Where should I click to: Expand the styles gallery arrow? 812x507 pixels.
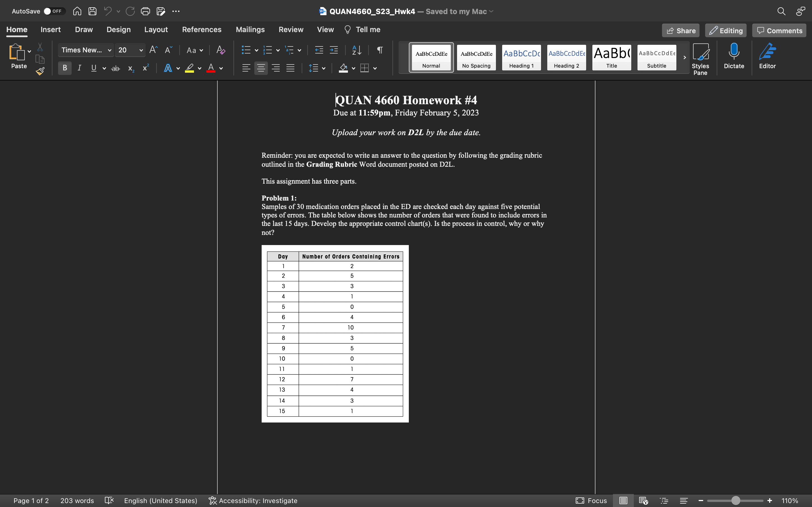click(x=685, y=57)
